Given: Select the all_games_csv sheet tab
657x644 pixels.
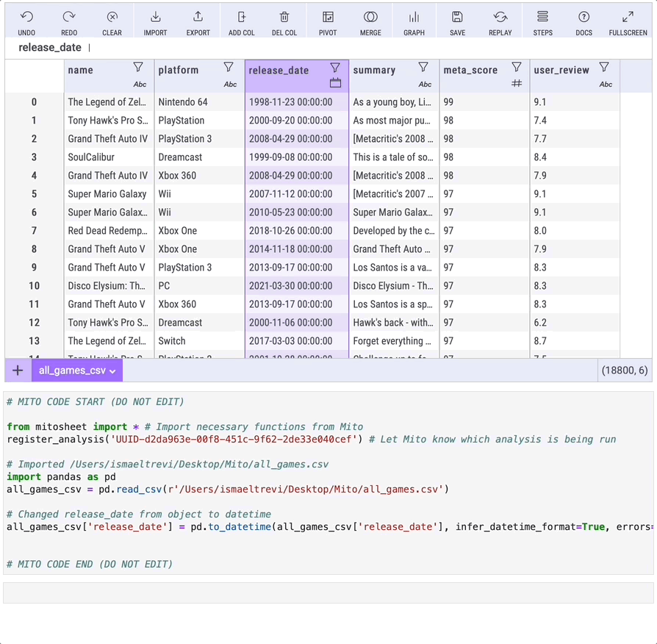Looking at the screenshot, I should pos(73,371).
